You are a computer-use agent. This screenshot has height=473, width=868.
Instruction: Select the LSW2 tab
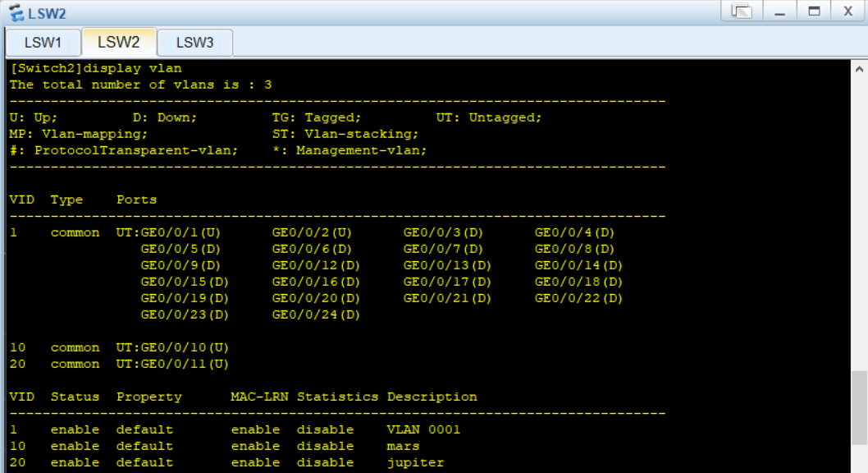(x=118, y=42)
